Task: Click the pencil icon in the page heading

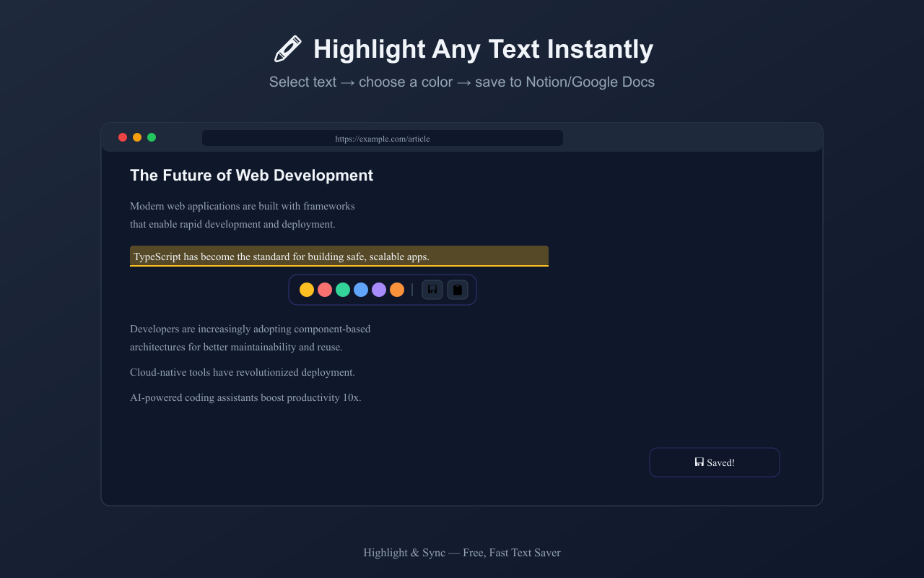Action: [287, 48]
